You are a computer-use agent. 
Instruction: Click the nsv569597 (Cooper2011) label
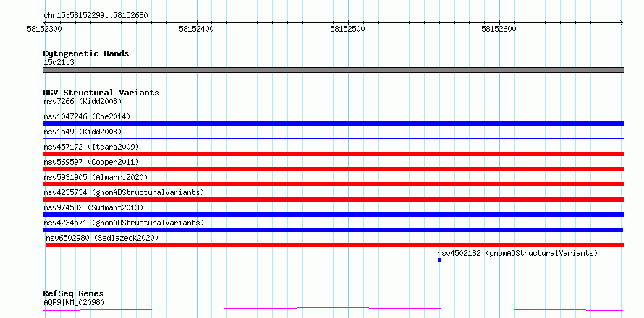(x=91, y=162)
